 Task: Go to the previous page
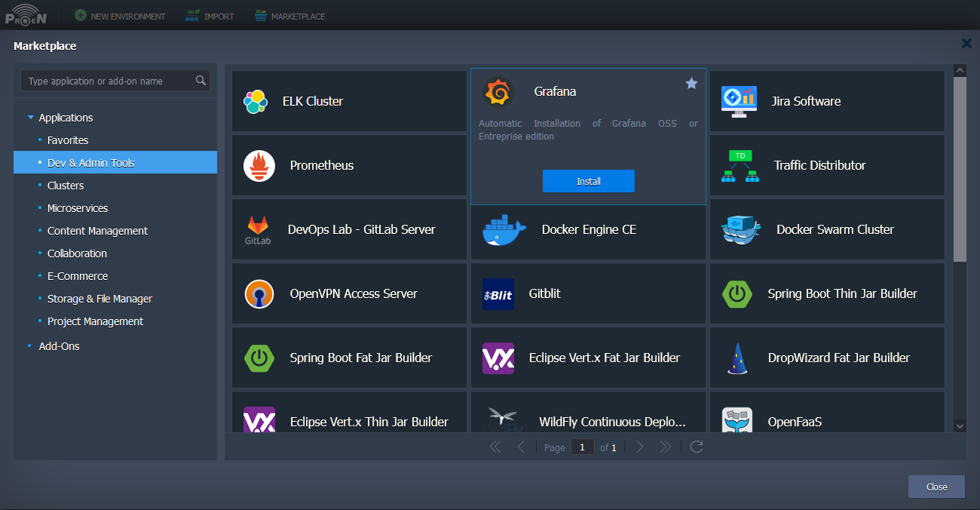(x=521, y=447)
